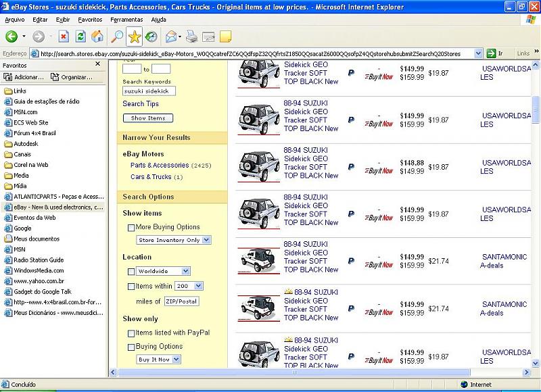Open the Mail envelope icon

171,36
